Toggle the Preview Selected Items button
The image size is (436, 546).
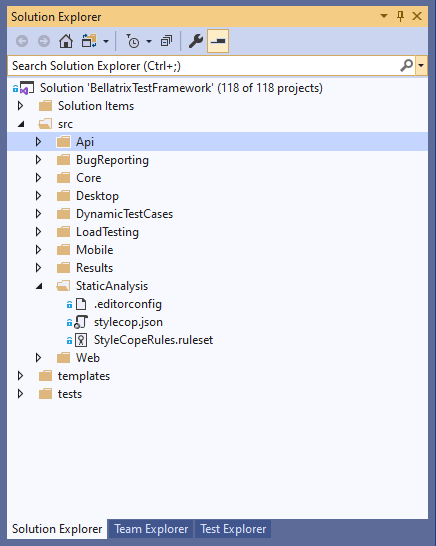[218, 41]
